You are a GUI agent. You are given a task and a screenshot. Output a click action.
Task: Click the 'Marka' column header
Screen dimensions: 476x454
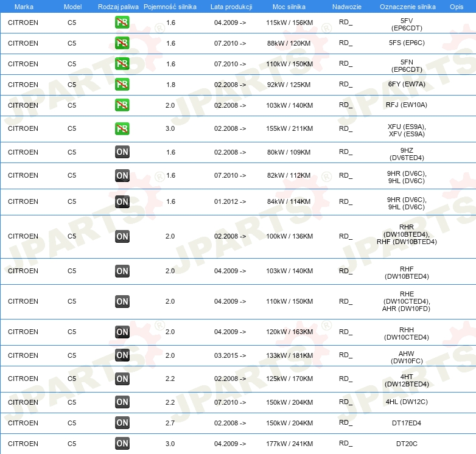point(24,6)
